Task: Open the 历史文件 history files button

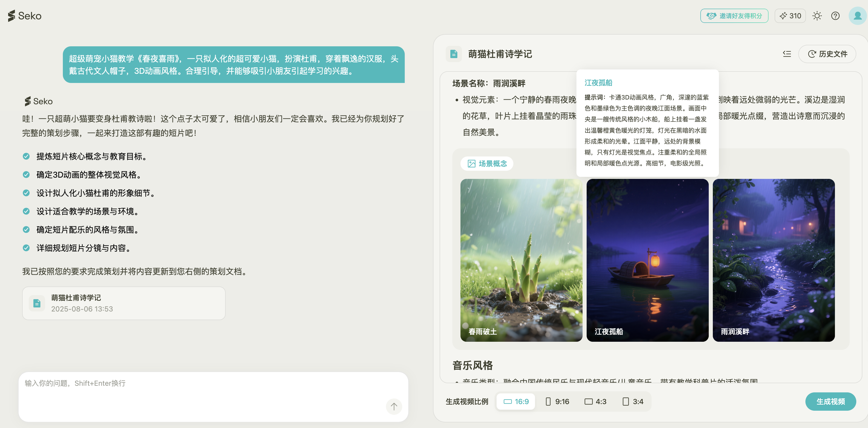Action: click(827, 54)
